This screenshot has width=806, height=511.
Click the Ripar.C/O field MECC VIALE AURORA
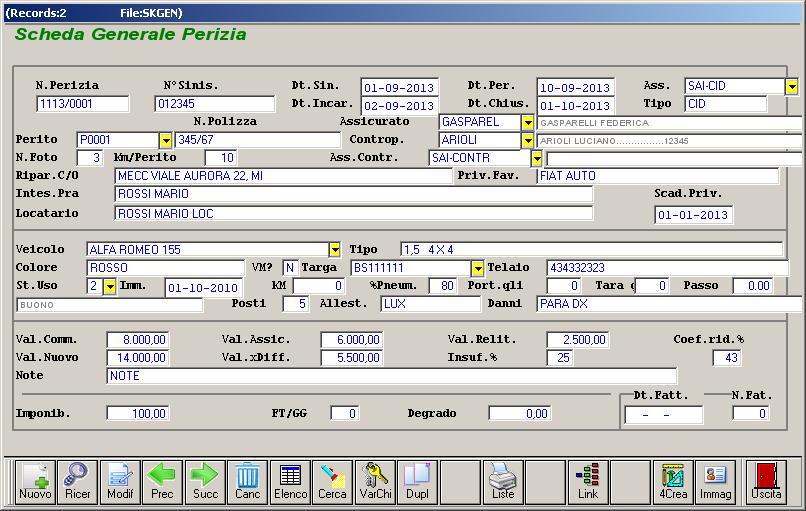click(x=283, y=176)
